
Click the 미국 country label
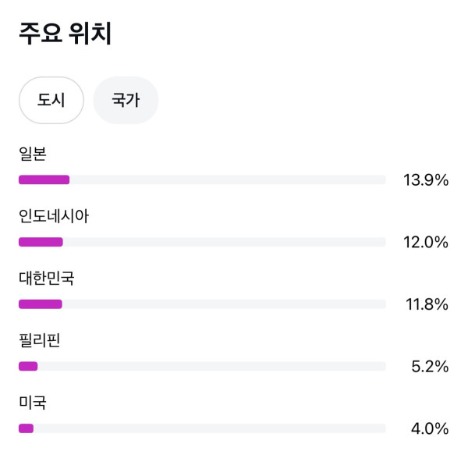point(33,403)
